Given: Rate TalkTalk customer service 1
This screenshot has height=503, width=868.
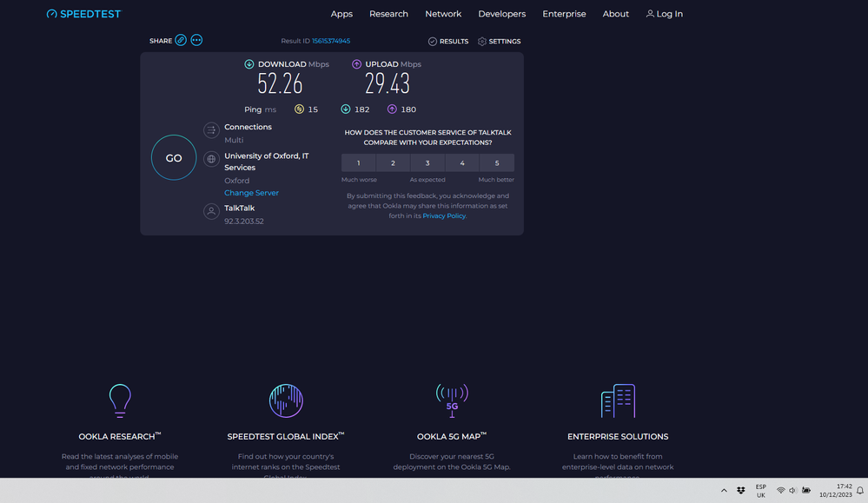Looking at the screenshot, I should 358,163.
